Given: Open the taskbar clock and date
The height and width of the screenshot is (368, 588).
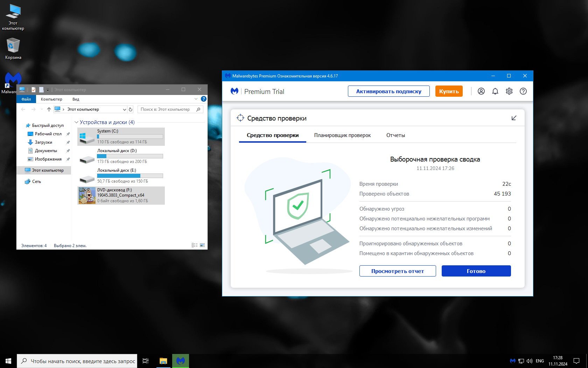Looking at the screenshot, I should 558,361.
